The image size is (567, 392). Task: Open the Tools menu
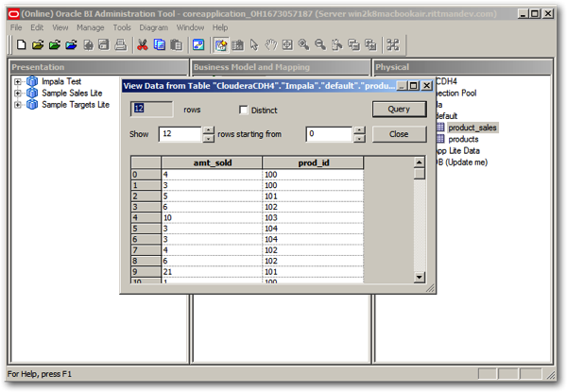(122, 27)
